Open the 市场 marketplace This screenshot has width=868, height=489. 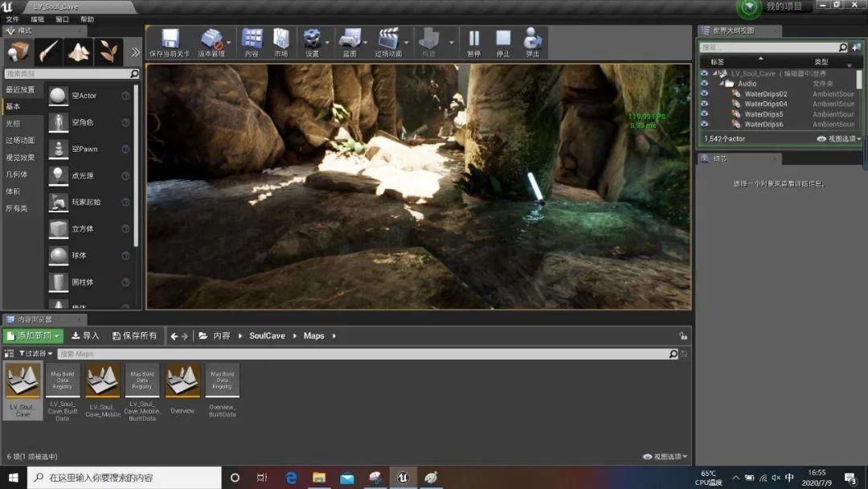coord(281,43)
